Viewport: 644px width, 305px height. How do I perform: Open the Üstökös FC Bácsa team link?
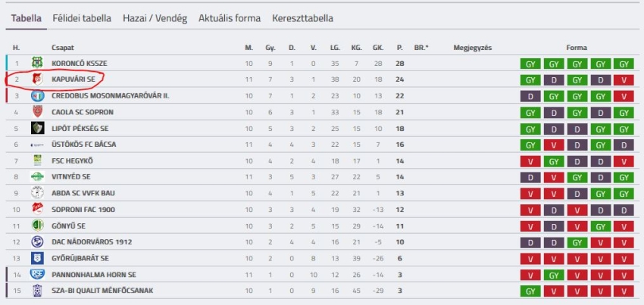pos(84,145)
